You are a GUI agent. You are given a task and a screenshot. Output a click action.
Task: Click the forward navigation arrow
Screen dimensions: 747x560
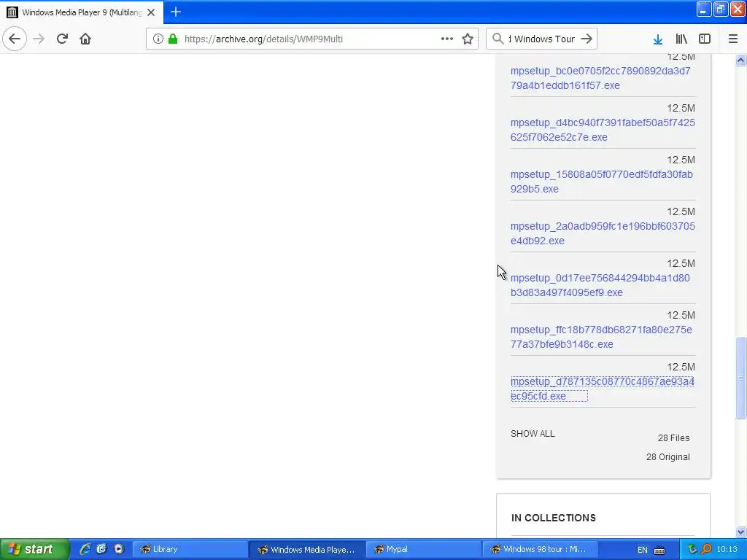click(x=39, y=39)
